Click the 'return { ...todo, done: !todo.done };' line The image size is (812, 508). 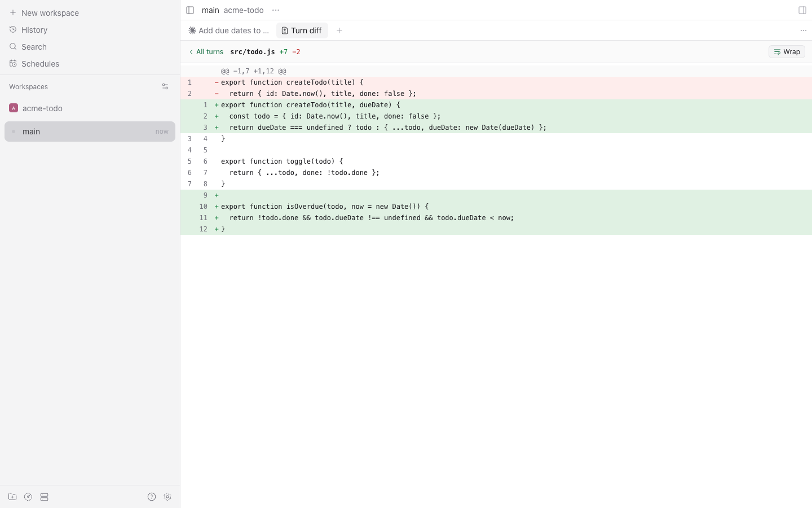coord(496,173)
